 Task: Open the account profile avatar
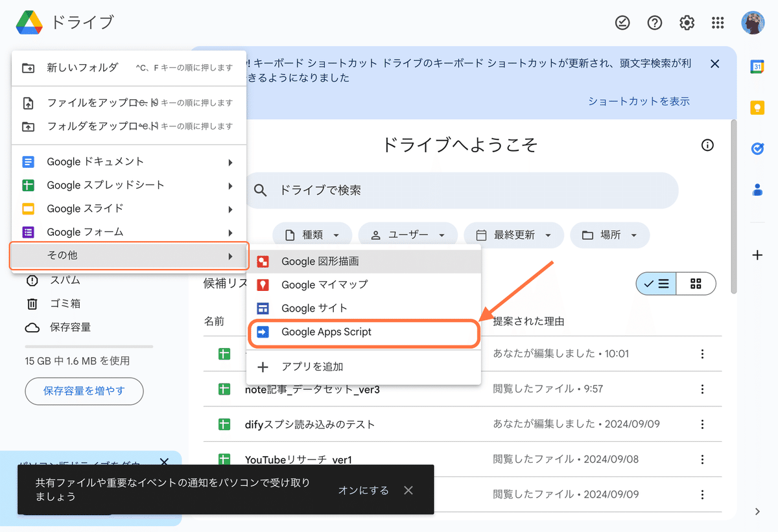click(x=753, y=23)
